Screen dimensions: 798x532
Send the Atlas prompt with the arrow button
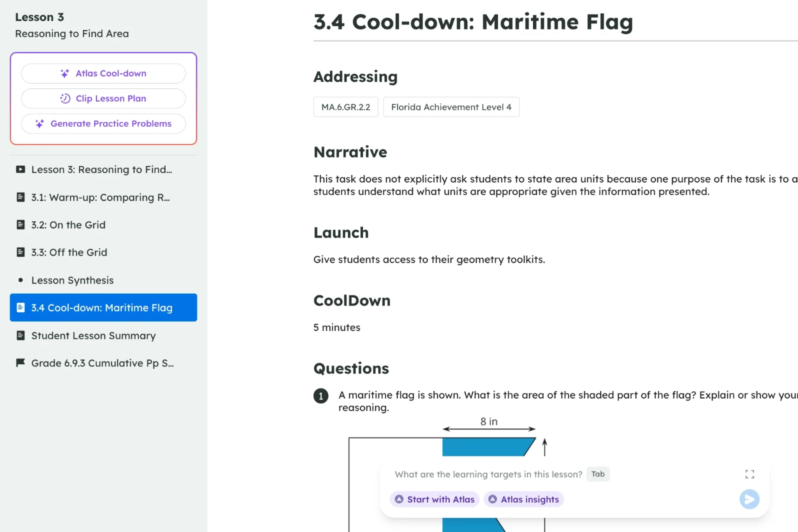coord(749,499)
